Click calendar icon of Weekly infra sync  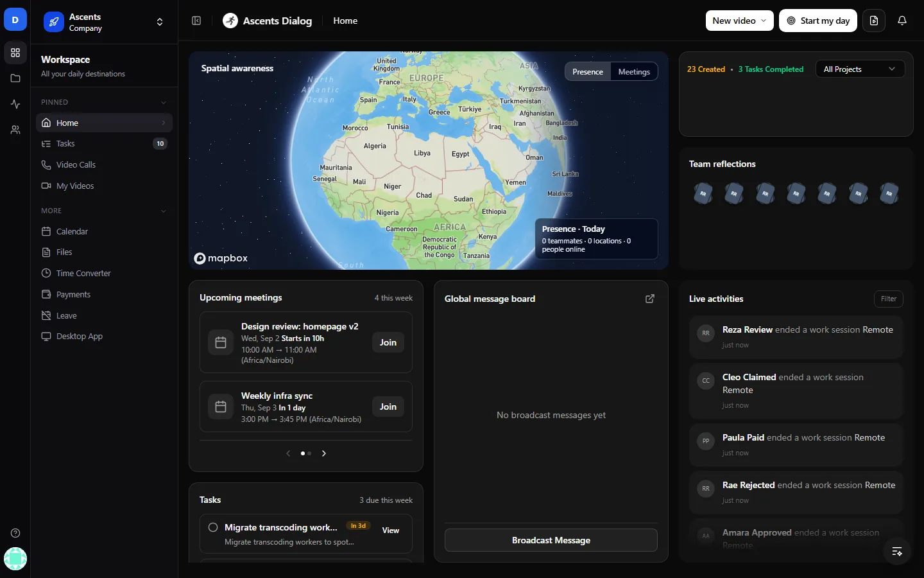tap(221, 407)
